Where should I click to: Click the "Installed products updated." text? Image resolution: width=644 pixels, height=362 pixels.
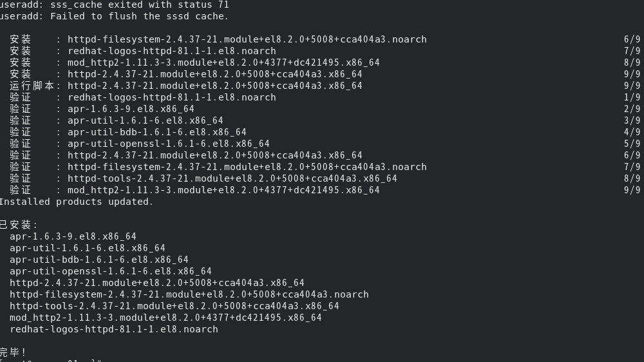click(76, 202)
